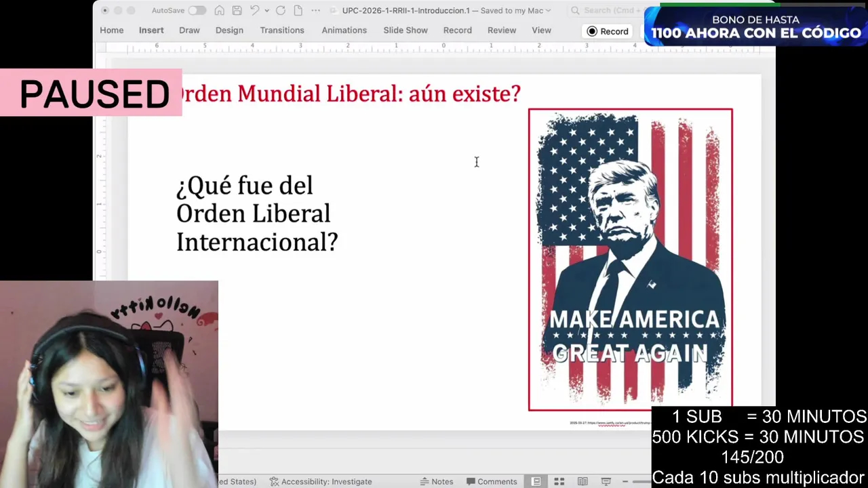This screenshot has width=868, height=488.
Task: Open the Home ribbon tab
Action: coord(112,30)
